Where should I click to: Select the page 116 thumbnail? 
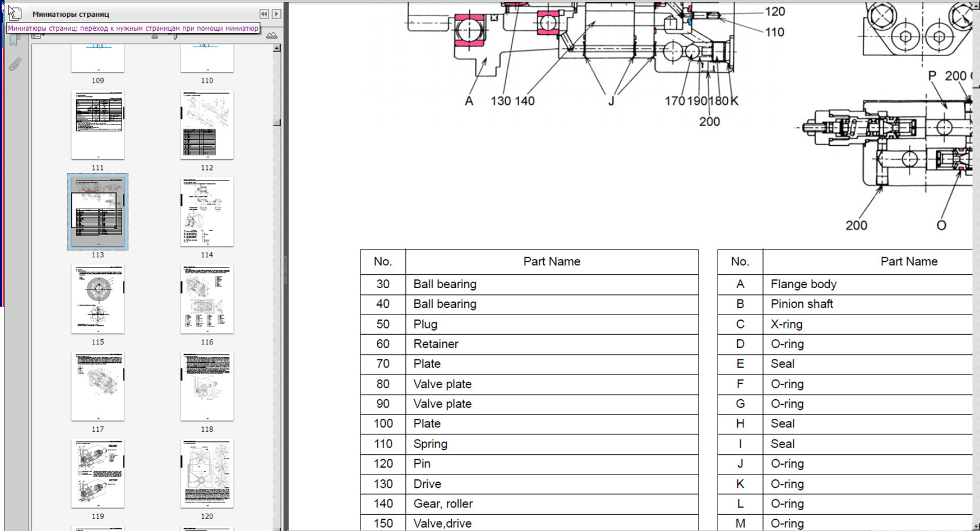[207, 299]
